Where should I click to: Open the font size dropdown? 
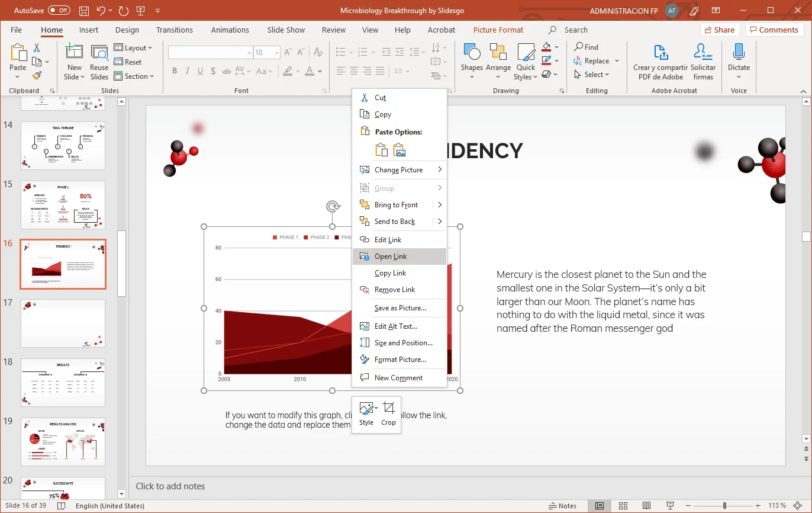[x=276, y=53]
